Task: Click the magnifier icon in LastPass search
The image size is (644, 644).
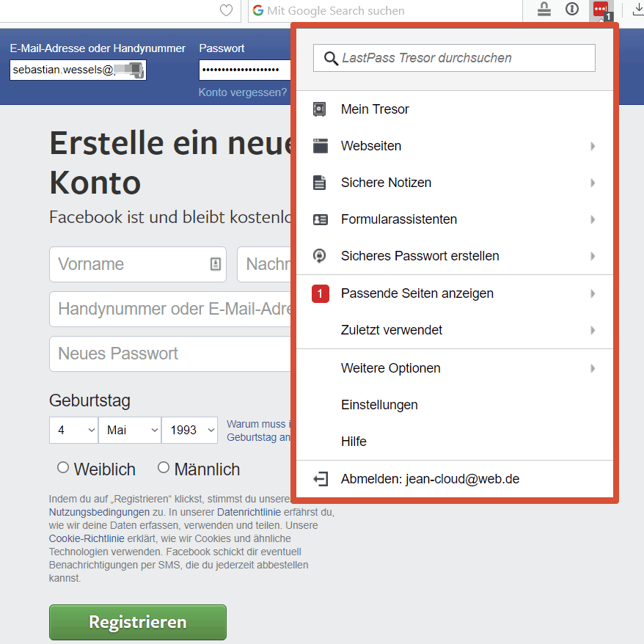Action: tap(331, 59)
